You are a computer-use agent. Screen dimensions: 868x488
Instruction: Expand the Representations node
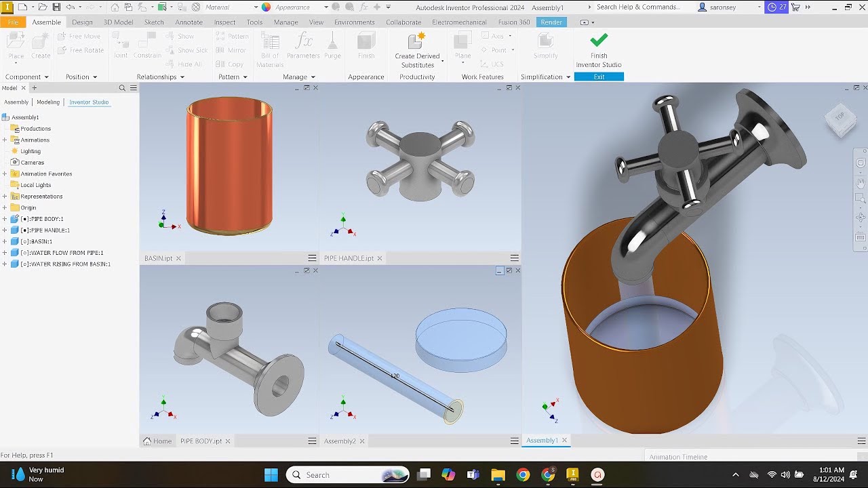(5, 197)
